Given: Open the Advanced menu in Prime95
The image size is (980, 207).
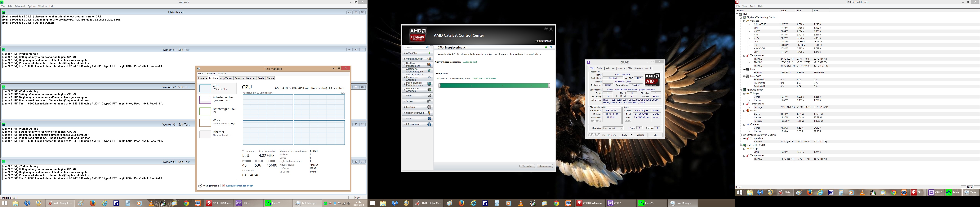Looking at the screenshot, I should coord(20,7).
